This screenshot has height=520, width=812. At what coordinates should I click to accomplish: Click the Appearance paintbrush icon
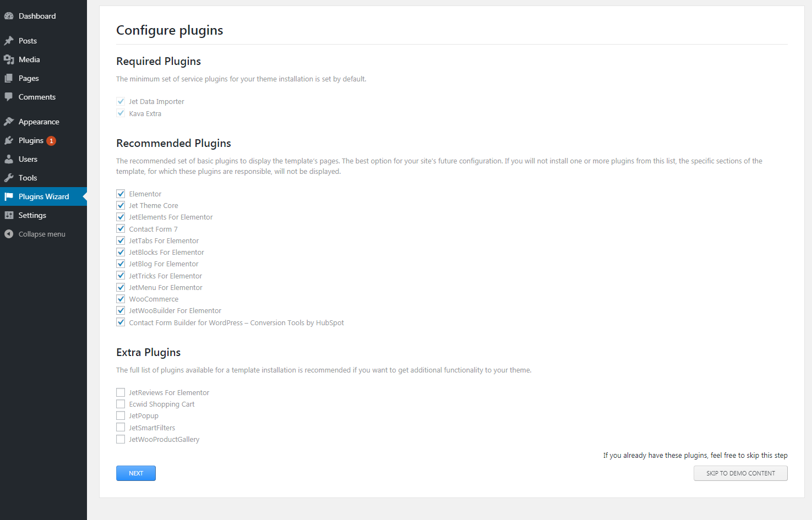[9, 122]
